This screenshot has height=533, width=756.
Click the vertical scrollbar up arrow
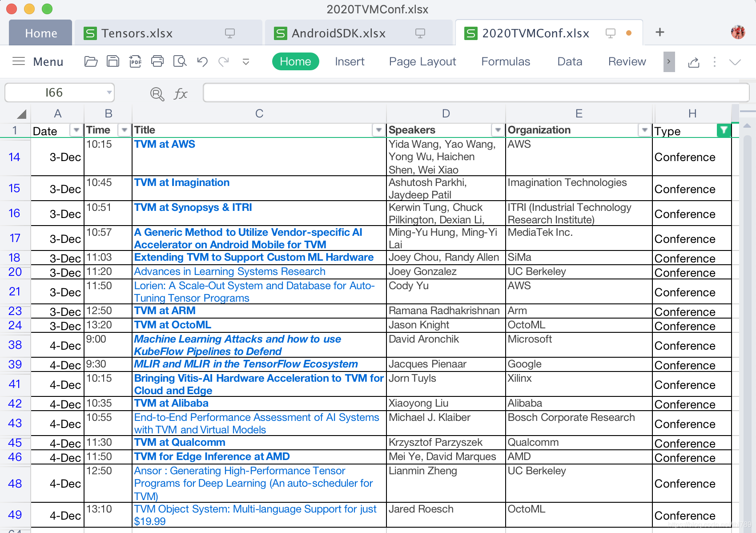pos(747,126)
